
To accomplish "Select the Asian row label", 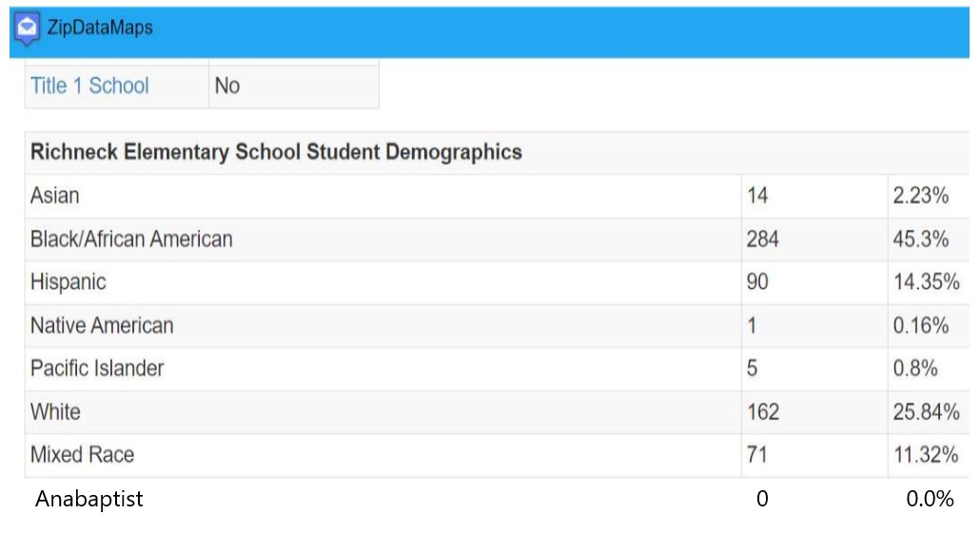I will [55, 196].
